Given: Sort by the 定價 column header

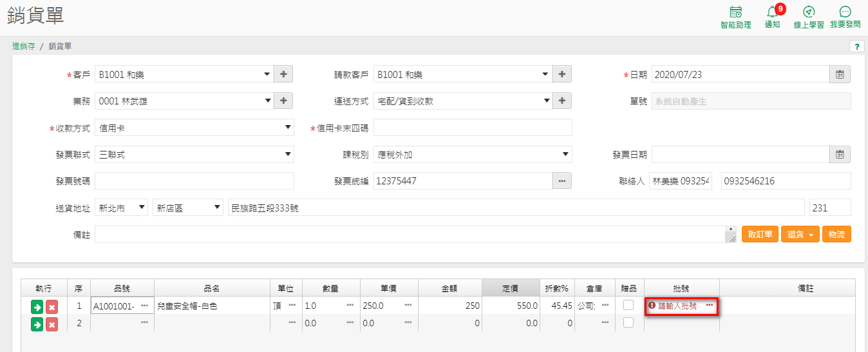Looking at the screenshot, I should point(510,288).
